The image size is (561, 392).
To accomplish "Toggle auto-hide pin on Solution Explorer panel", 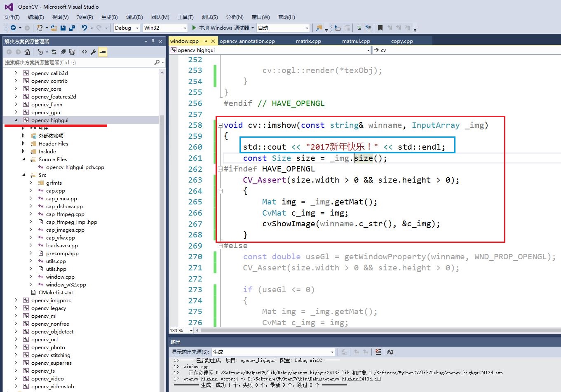I will 153,41.
